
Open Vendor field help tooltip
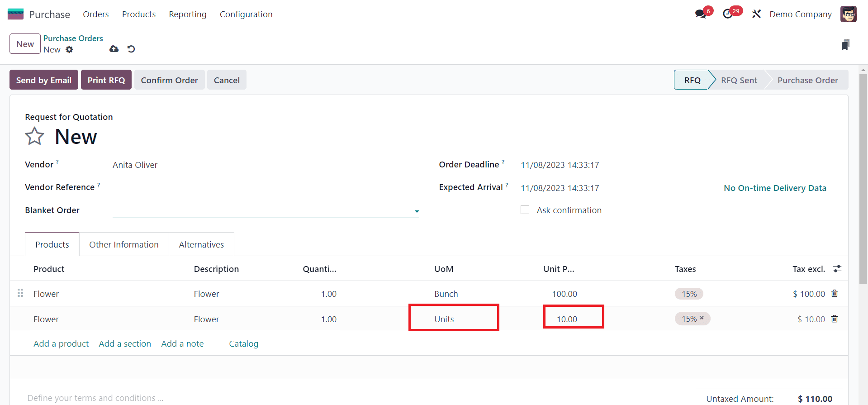tap(57, 162)
